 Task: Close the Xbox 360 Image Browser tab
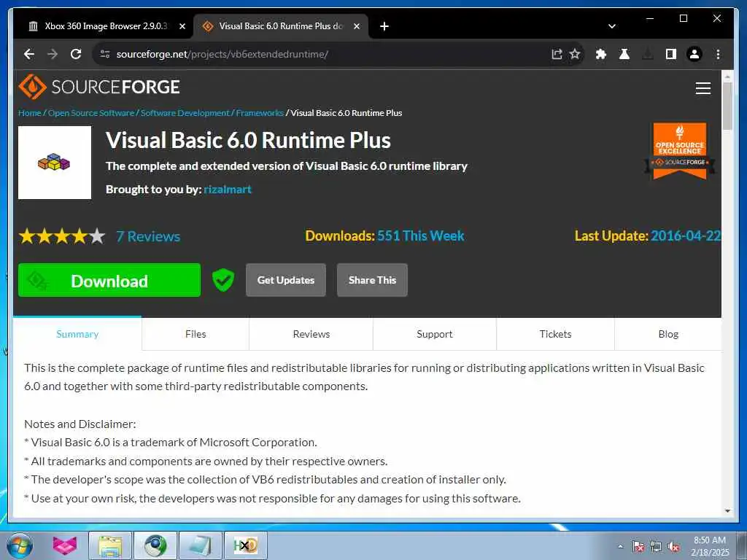182,26
